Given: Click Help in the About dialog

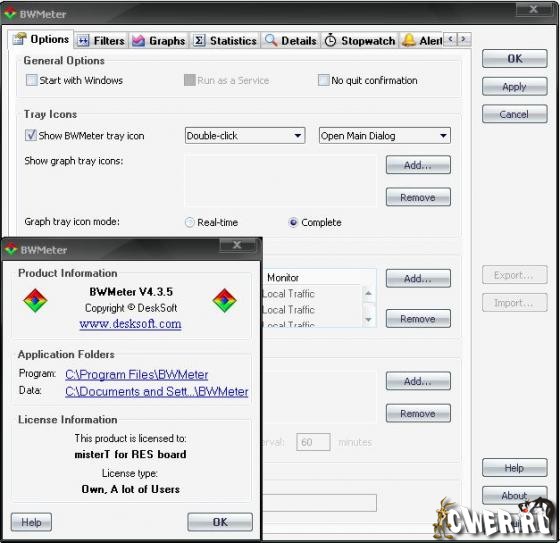Looking at the screenshot, I should click(31, 522).
